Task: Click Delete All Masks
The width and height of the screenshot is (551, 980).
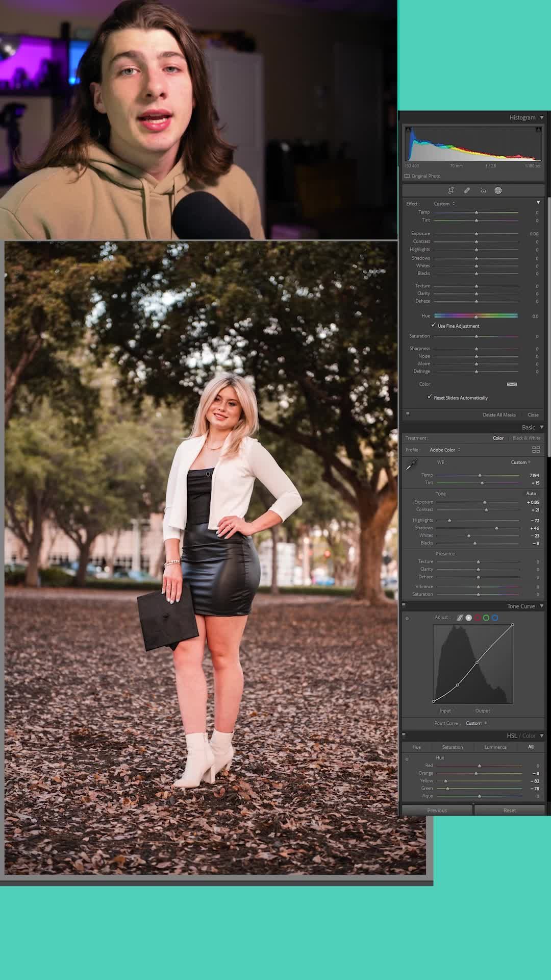Action: click(x=499, y=415)
